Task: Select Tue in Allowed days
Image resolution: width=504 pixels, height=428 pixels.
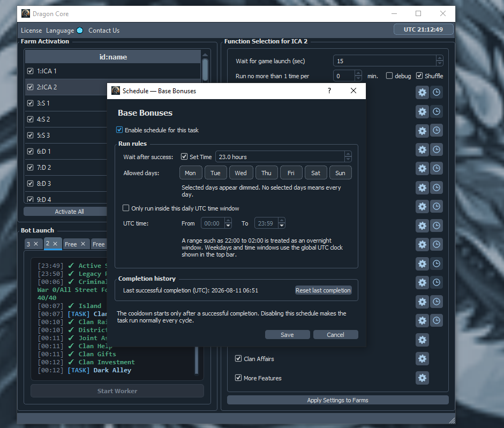Action: click(215, 172)
